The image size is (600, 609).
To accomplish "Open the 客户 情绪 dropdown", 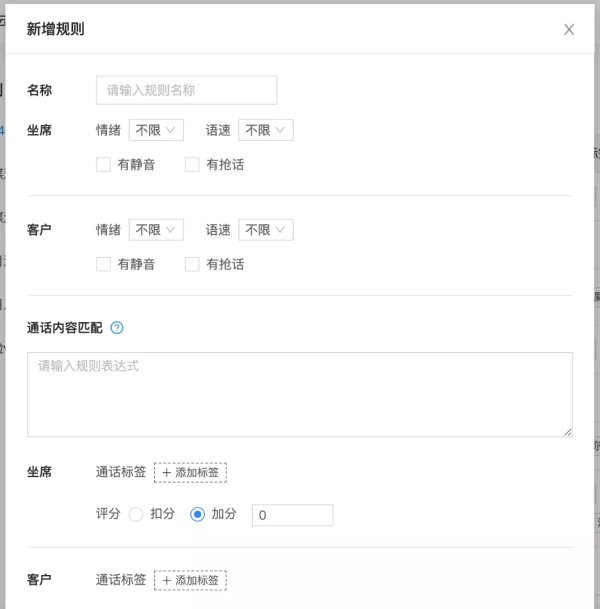I will [156, 230].
